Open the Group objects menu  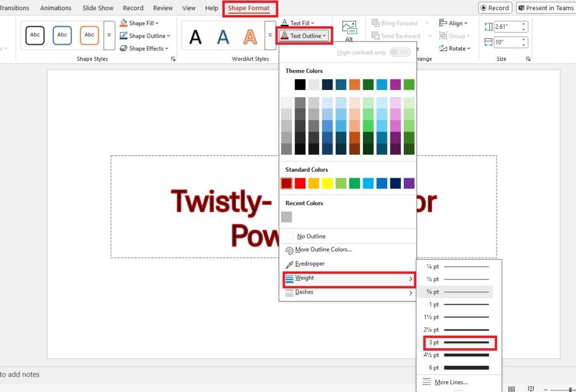coord(454,35)
